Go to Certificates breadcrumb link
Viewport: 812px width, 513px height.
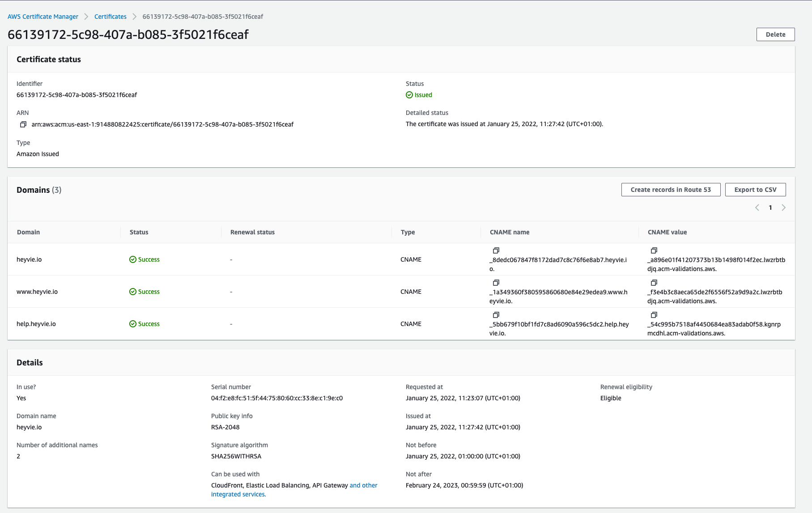coord(111,17)
